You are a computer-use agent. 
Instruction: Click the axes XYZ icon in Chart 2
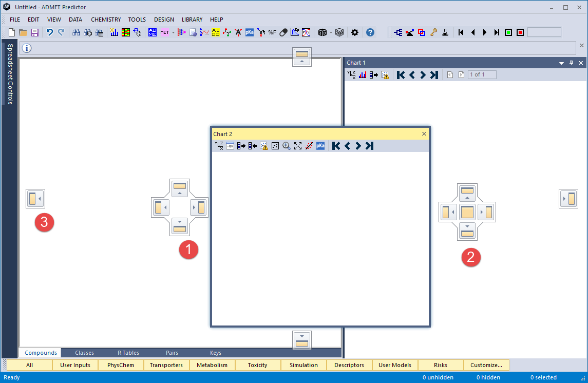[x=219, y=146]
